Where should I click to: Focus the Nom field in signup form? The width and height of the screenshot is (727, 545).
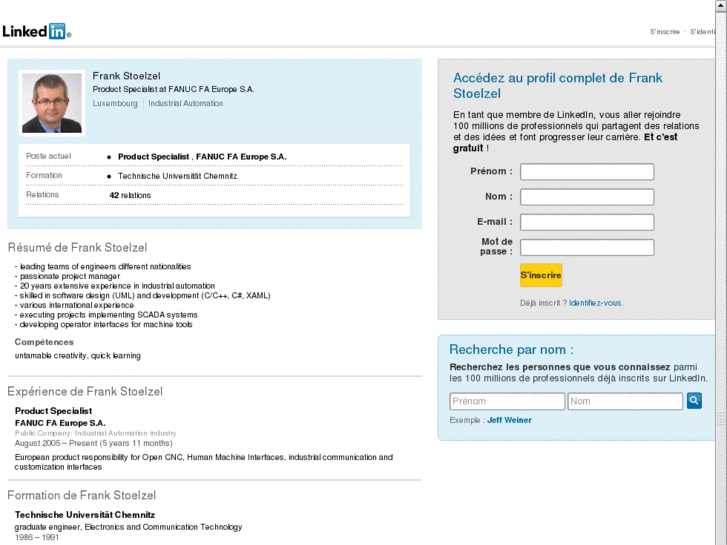pyautogui.click(x=587, y=197)
